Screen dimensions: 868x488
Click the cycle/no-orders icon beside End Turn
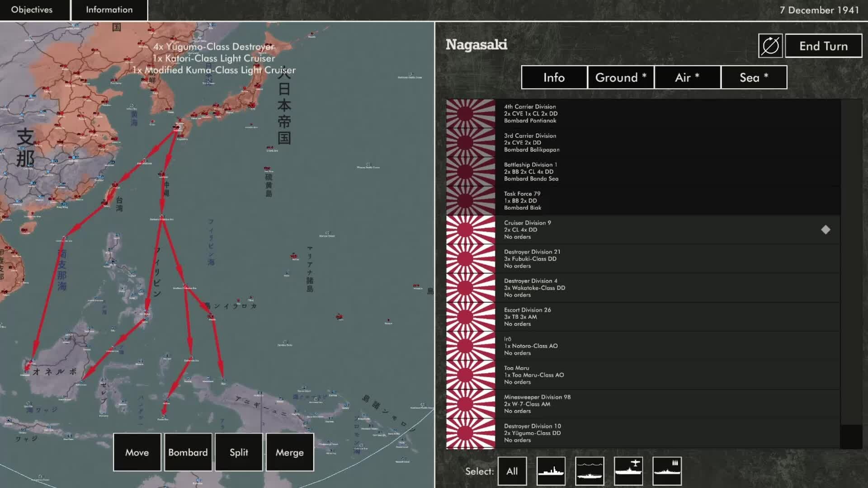[x=770, y=46]
